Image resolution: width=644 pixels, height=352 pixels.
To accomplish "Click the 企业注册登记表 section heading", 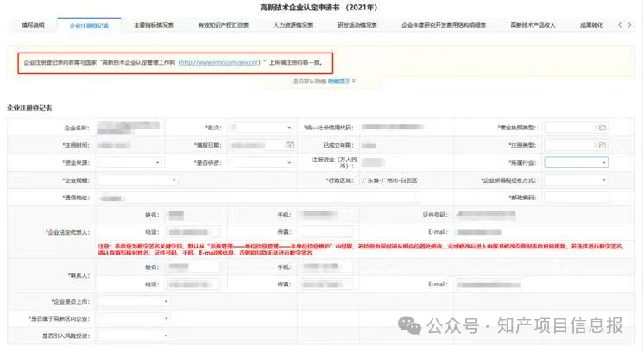I will point(29,109).
